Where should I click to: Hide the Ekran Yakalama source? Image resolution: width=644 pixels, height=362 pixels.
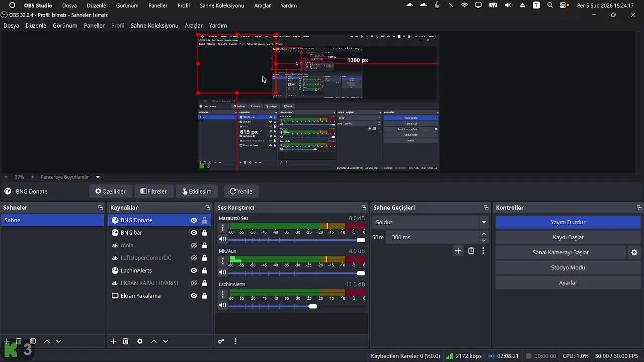tap(194, 296)
